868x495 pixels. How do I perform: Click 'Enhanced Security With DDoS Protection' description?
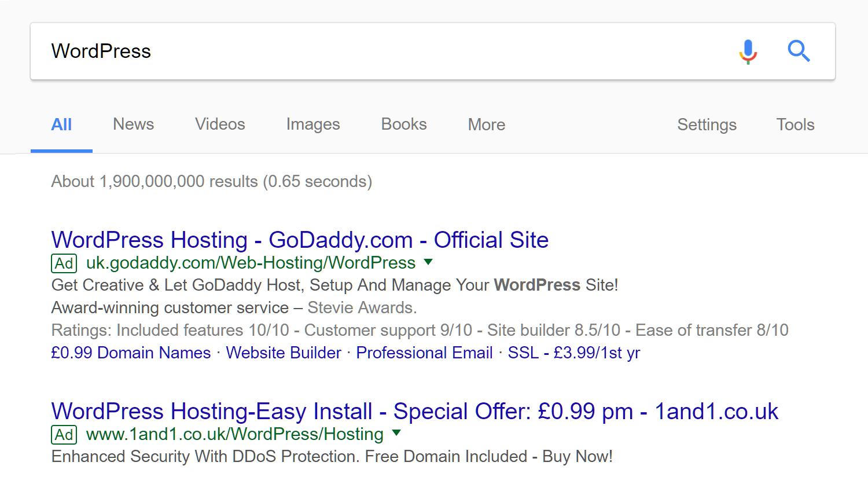tap(332, 456)
